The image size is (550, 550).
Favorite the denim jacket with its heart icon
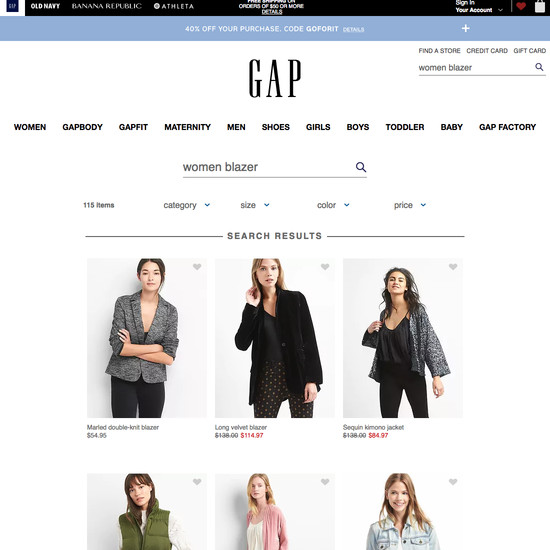pyautogui.click(x=453, y=482)
